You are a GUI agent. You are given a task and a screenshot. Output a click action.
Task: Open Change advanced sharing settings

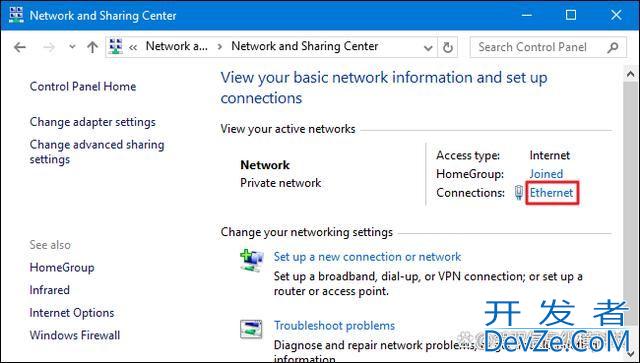coord(97,151)
